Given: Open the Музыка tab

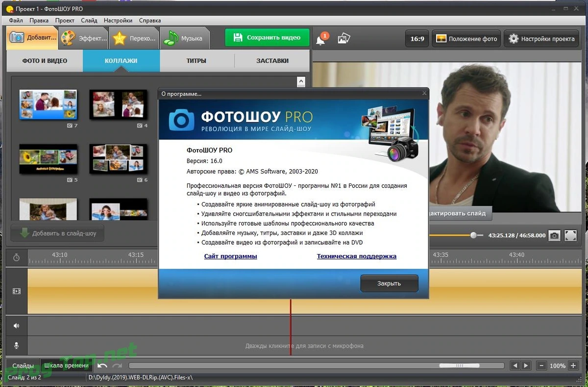Looking at the screenshot, I should (x=185, y=38).
